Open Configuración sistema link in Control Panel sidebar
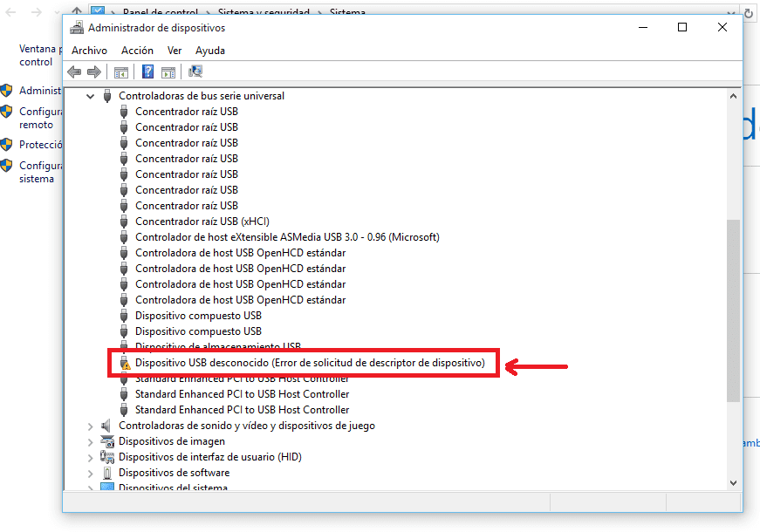The height and width of the screenshot is (532, 760). [x=41, y=172]
